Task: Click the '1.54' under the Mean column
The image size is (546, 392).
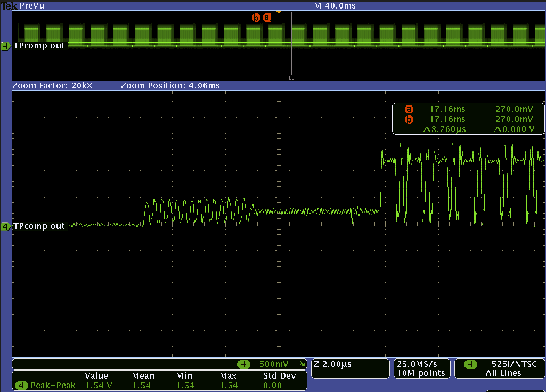Action: 141,386
